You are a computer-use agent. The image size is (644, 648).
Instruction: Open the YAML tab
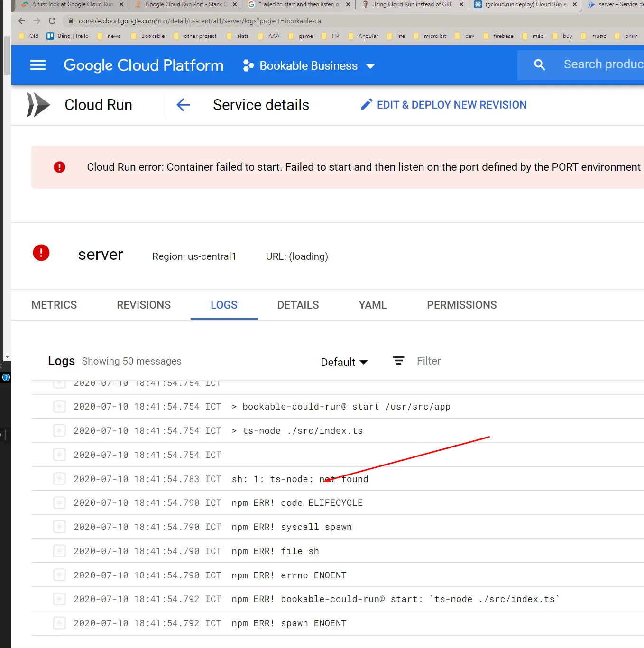tap(373, 305)
